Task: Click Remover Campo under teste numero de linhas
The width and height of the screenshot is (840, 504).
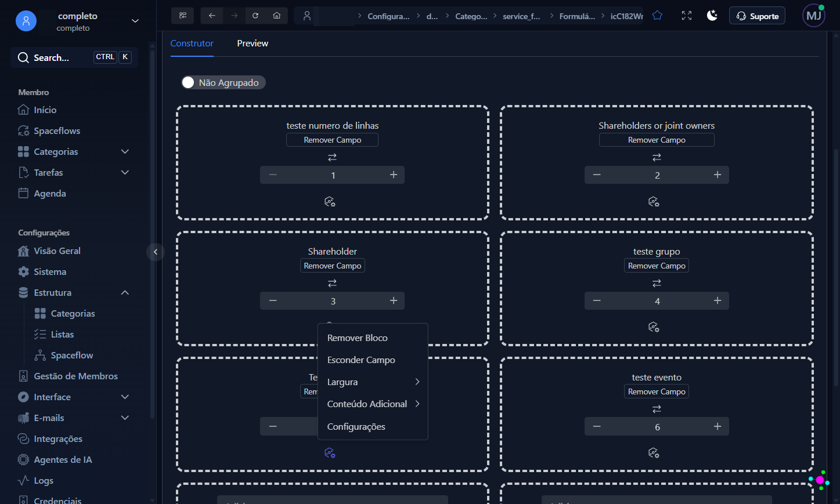Action: click(x=332, y=140)
